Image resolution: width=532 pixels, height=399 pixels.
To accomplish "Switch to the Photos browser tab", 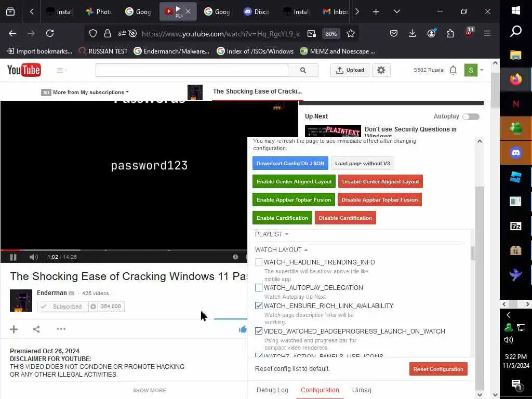I will coord(99,12).
